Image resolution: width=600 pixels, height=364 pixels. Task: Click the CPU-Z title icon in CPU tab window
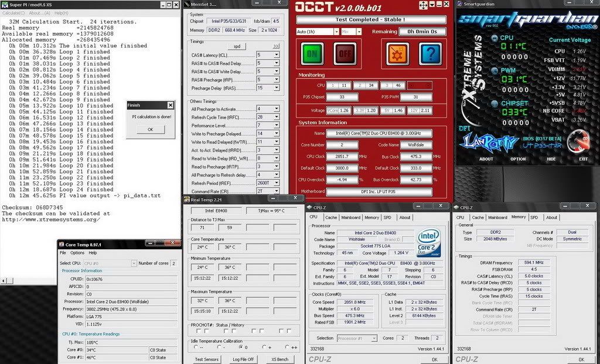(x=311, y=207)
